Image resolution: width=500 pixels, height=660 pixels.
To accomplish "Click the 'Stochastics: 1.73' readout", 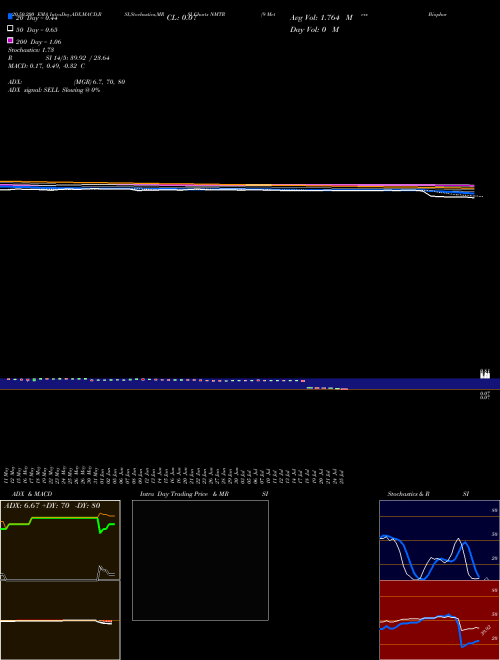I will pyautogui.click(x=31, y=50).
